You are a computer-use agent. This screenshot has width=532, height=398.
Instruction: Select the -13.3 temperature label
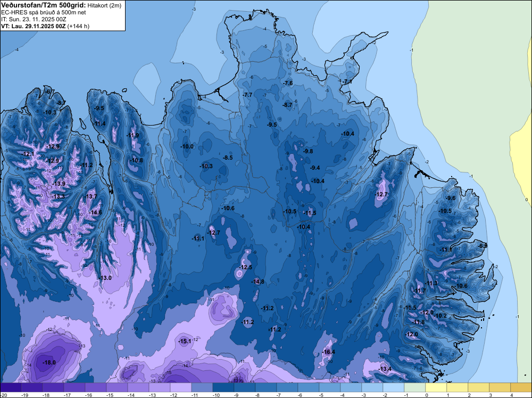tap(58, 196)
